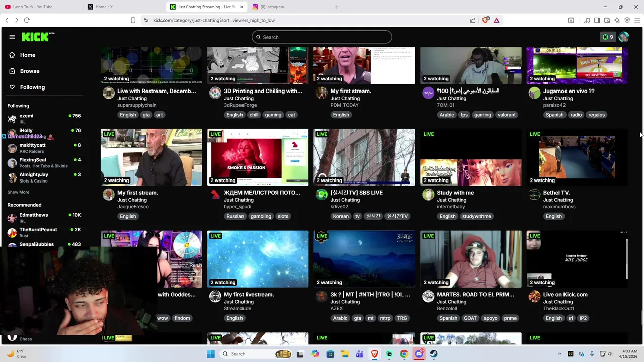Click hyper_spudi channel avatar
Image resolution: width=644 pixels, height=362 pixels.
215,195
